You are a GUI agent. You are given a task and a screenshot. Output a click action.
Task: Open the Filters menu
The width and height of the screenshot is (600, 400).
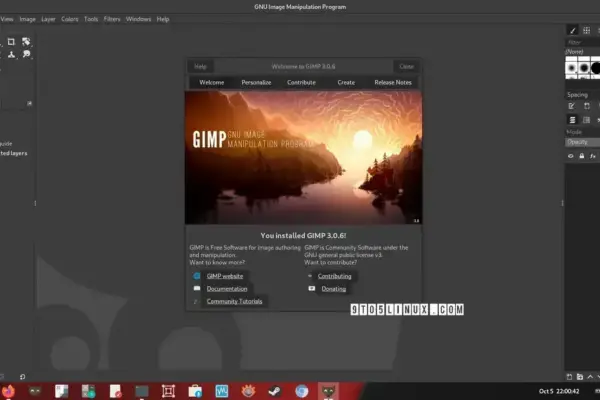pos(112,19)
